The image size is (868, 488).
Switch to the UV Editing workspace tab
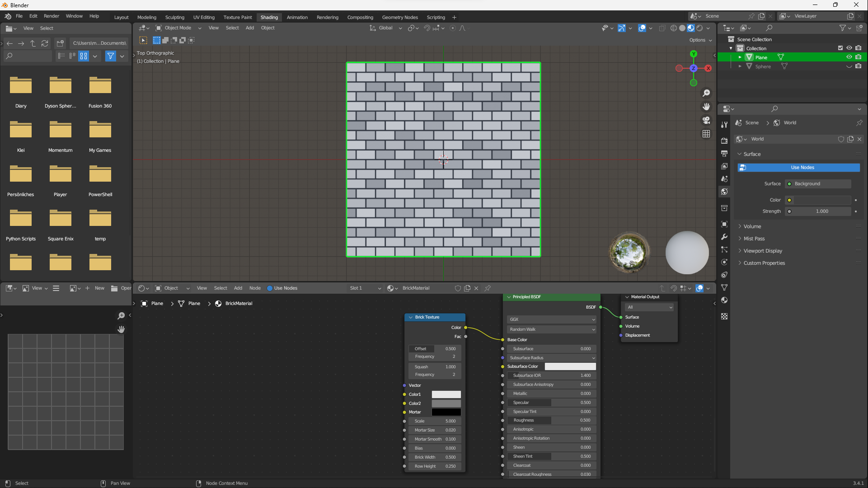point(204,17)
